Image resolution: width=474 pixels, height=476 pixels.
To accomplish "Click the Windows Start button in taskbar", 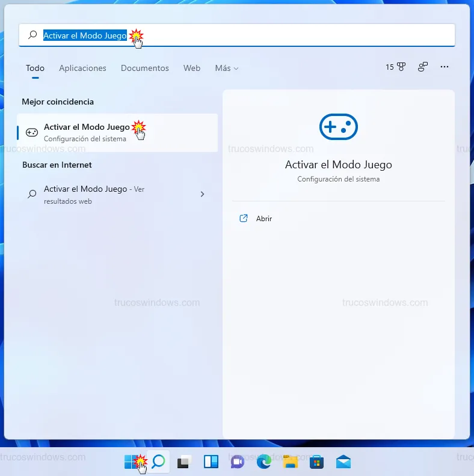I will point(131,462).
